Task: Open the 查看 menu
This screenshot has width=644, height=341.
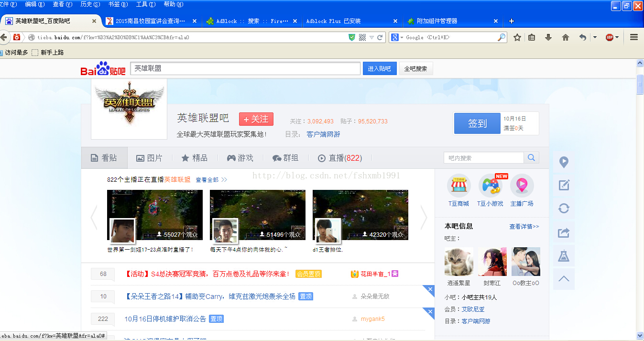Action: 62,4
